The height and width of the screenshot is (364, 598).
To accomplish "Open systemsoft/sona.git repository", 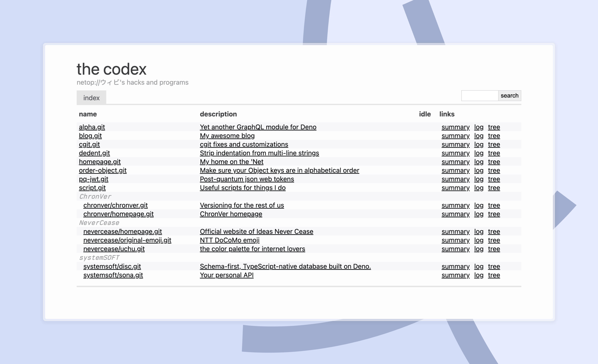I will point(113,275).
